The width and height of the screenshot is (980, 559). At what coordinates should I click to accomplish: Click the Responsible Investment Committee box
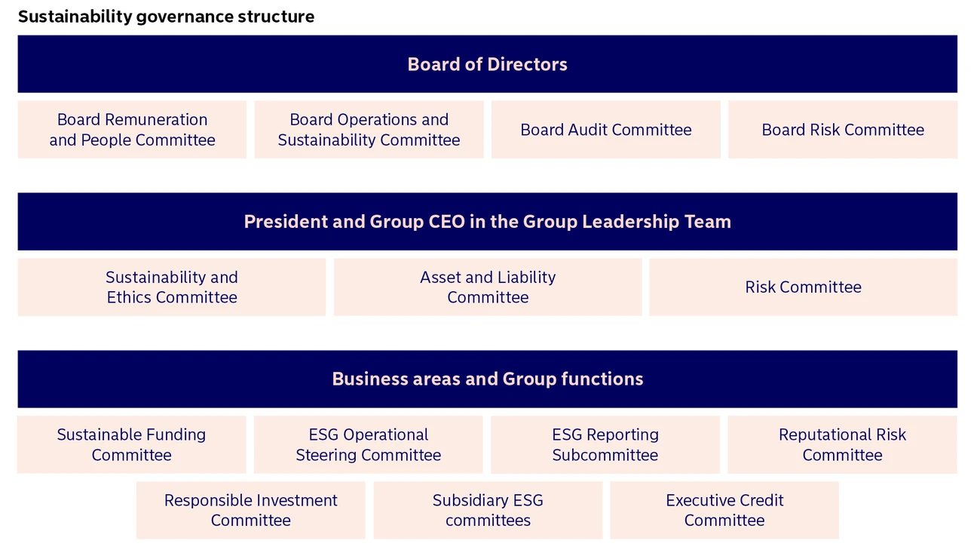[250, 510]
